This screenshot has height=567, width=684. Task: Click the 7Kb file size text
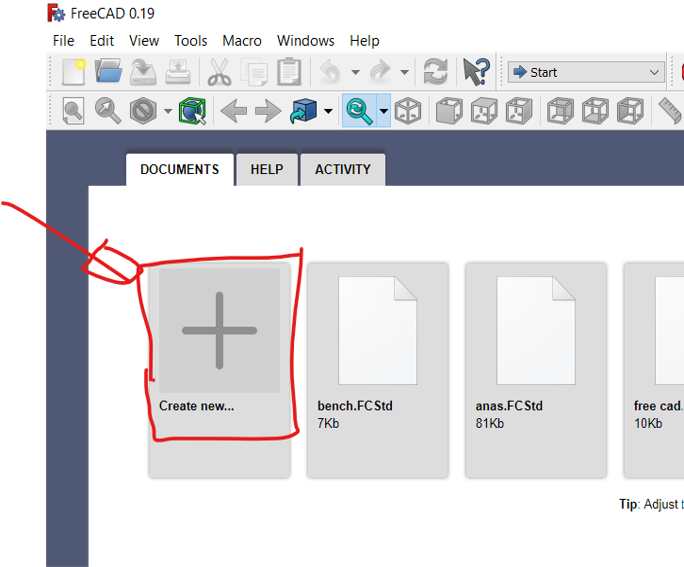click(328, 424)
